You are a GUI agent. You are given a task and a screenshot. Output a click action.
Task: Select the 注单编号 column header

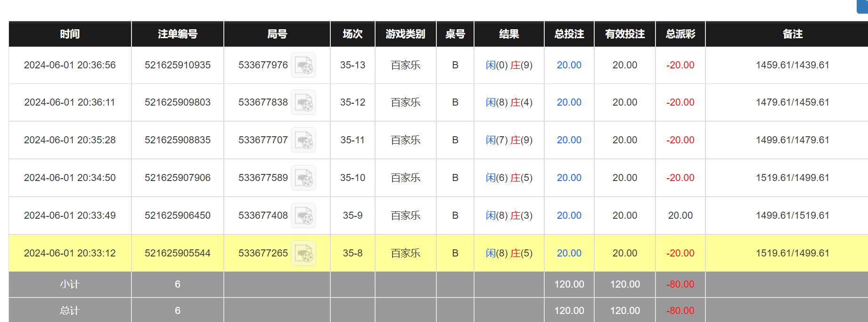[177, 34]
